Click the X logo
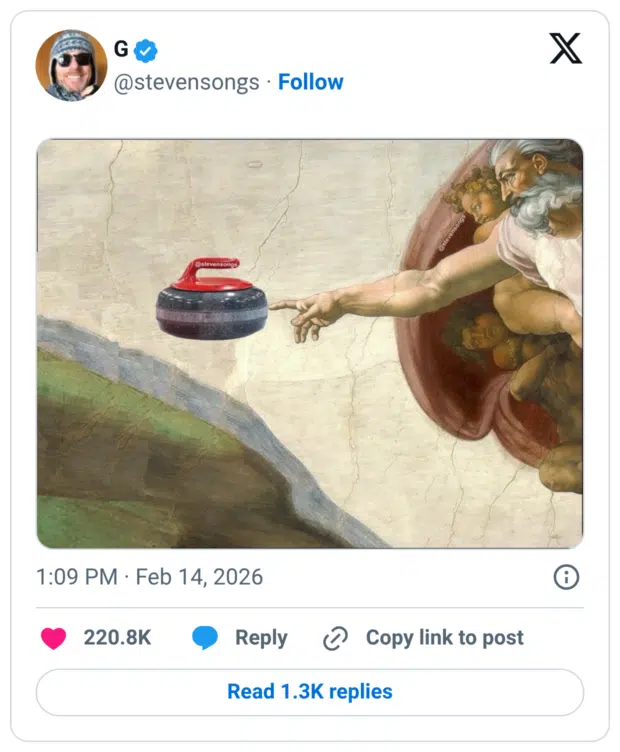Screen dimensions: 620x752 (x=565, y=48)
